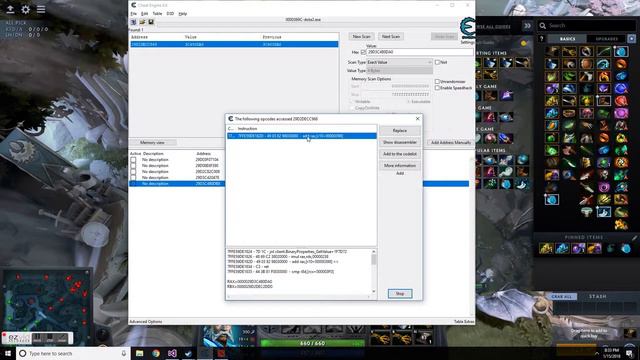Open File Explorer from the taskbar
The image size is (640, 360).
tap(140, 353)
